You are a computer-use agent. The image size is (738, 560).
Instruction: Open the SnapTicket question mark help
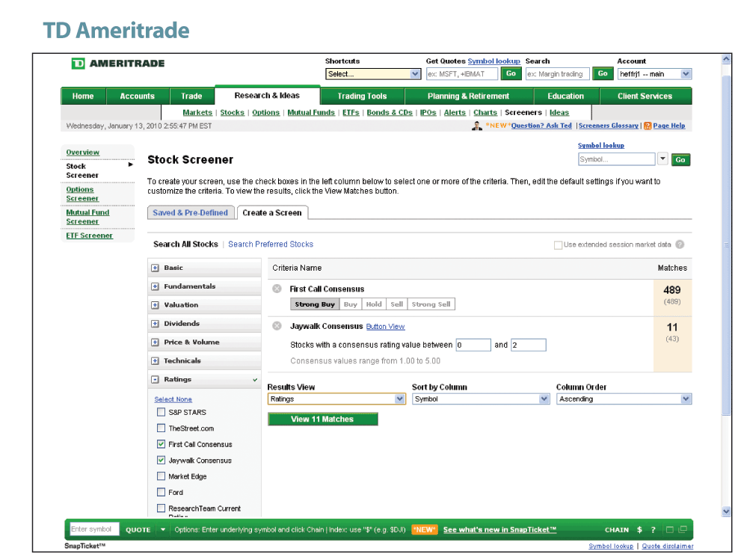click(x=654, y=530)
